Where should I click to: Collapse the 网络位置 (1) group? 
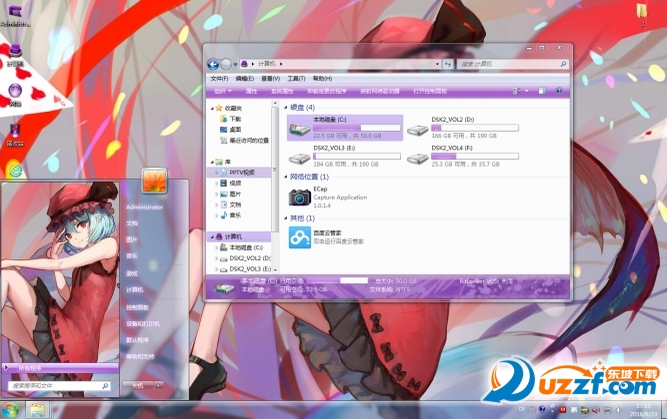point(286,177)
